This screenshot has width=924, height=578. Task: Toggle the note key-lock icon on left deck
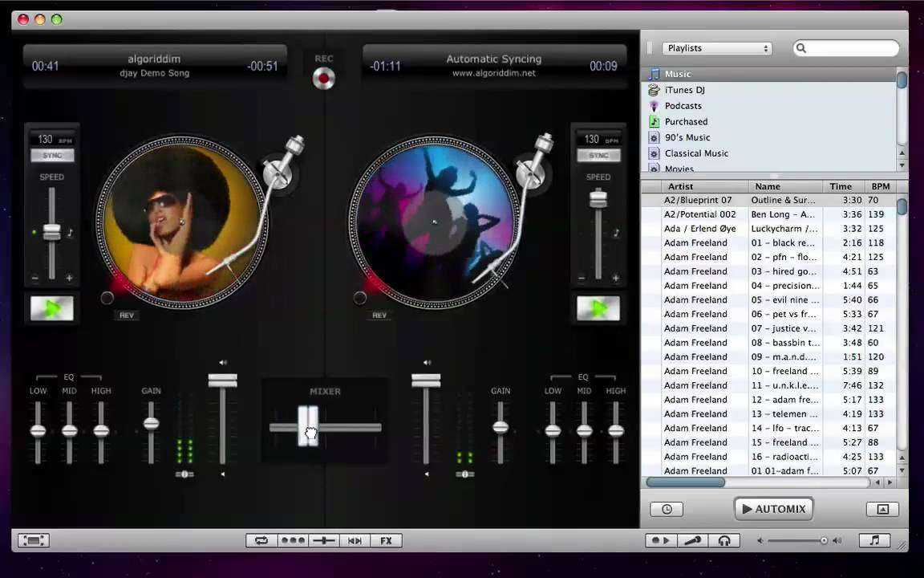pyautogui.click(x=70, y=232)
